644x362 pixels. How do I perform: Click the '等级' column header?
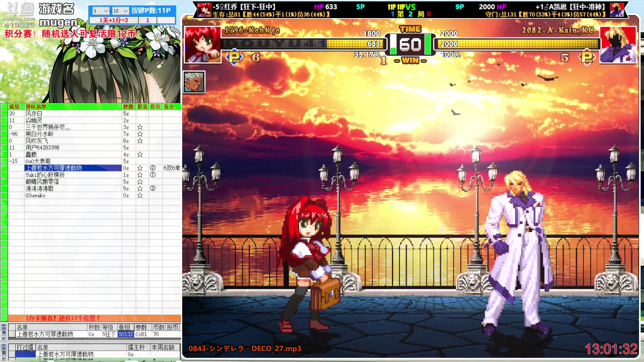109,327
